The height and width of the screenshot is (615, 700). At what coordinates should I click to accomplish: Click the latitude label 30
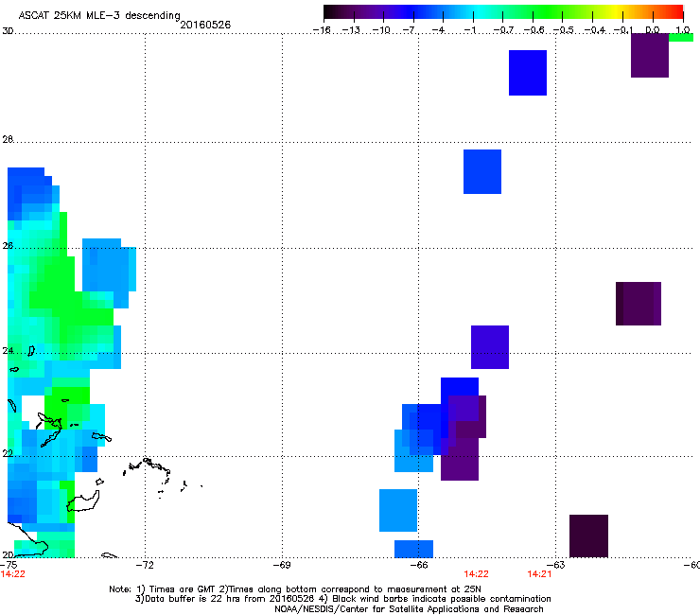[x=8, y=31]
